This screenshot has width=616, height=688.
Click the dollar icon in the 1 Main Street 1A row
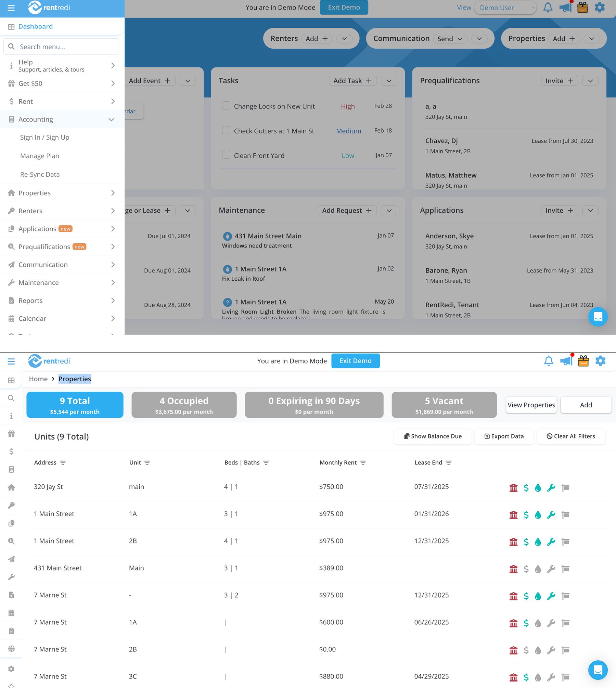(526, 515)
